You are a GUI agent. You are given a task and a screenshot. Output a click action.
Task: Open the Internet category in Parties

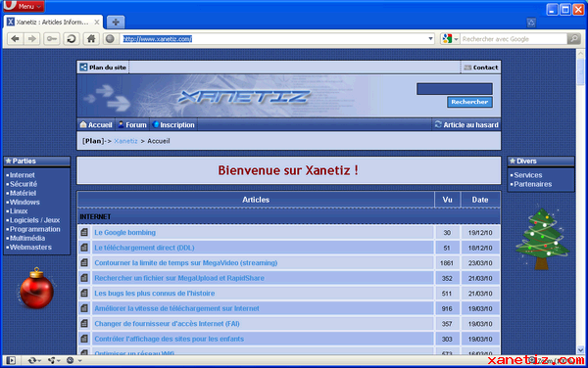click(x=23, y=175)
